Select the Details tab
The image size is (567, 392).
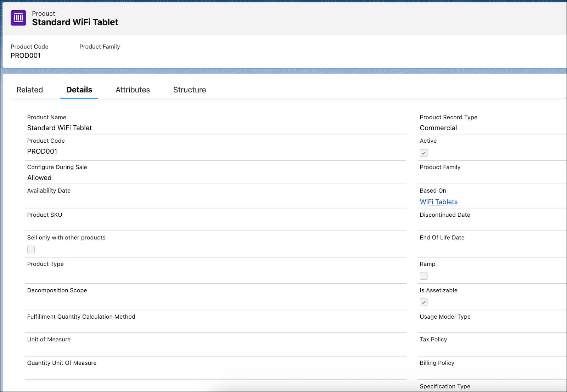[x=79, y=90]
